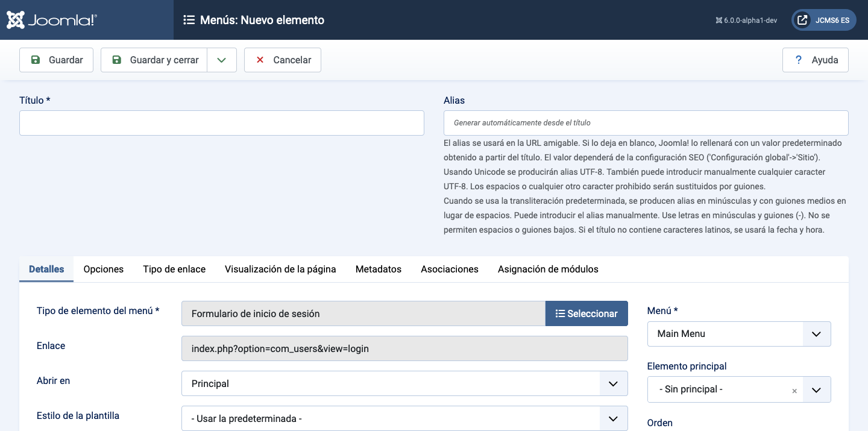This screenshot has height=431, width=868.
Task: Click Seleccionar menu item type button
Action: (x=587, y=313)
